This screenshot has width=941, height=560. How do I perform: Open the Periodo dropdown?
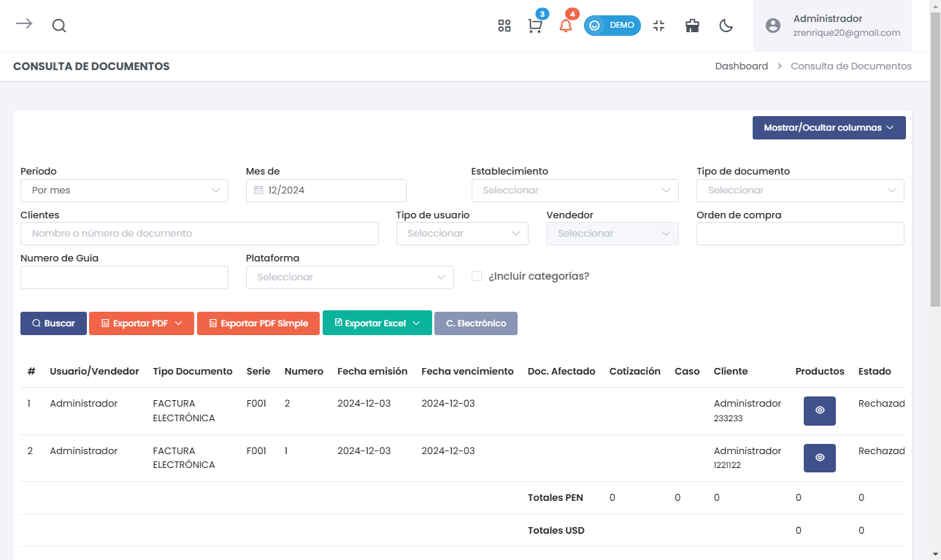(x=124, y=191)
